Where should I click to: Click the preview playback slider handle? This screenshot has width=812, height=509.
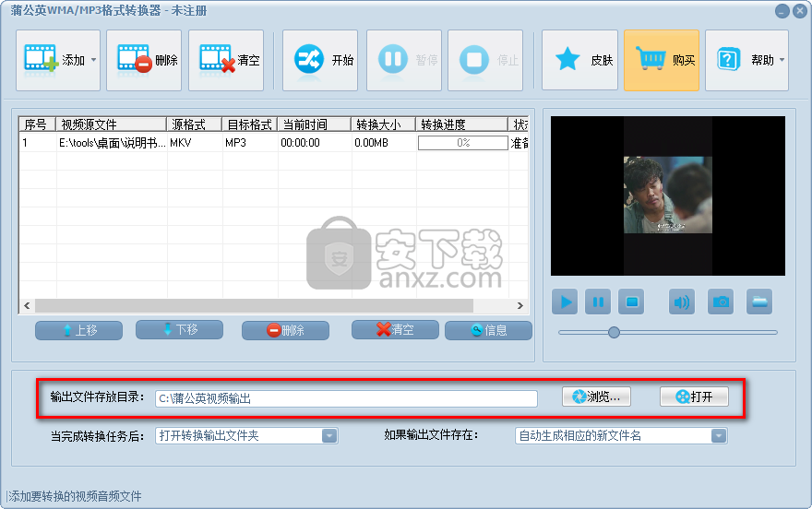coord(615,332)
